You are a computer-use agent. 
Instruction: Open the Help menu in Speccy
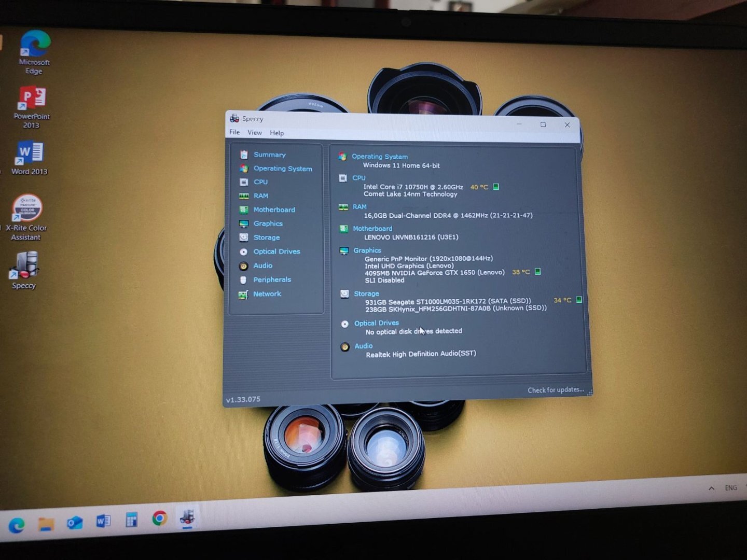tap(276, 133)
